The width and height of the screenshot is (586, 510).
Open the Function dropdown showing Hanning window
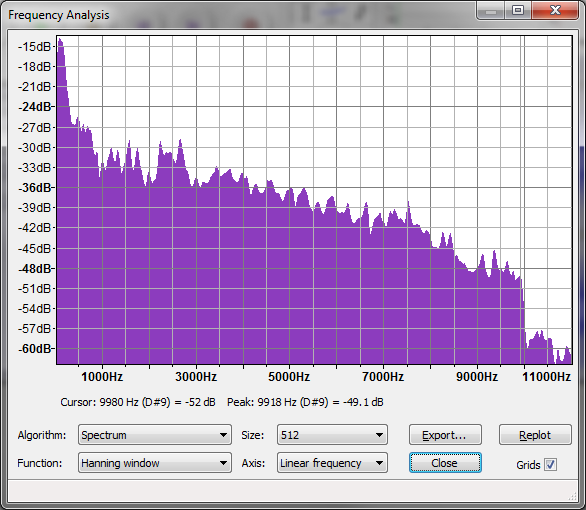tap(155, 463)
